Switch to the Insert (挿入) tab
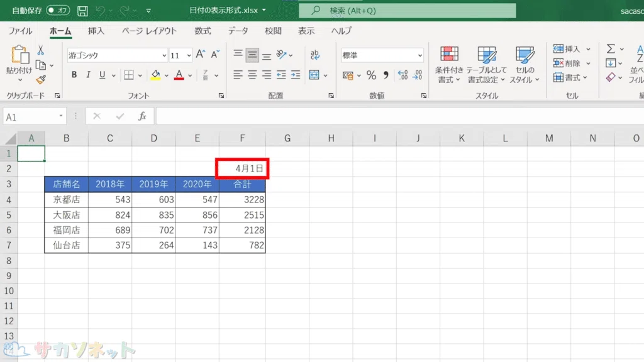The width and height of the screenshot is (644, 362). click(96, 31)
